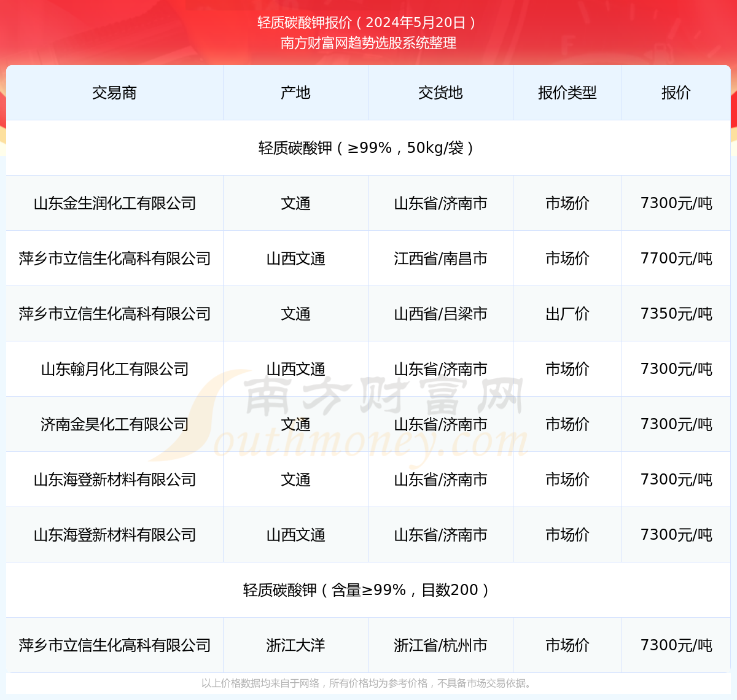737x700 pixels.
Task: Click delivery place 江西省/南昌市
Action: [x=440, y=259]
